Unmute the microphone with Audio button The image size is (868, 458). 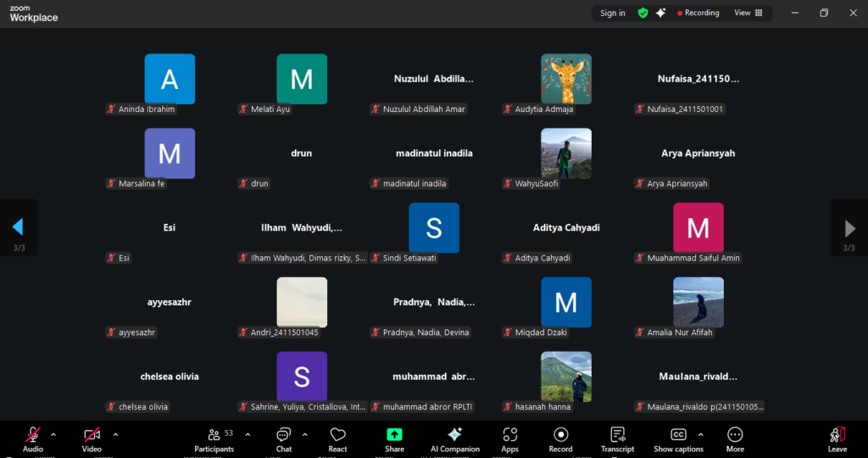point(33,438)
